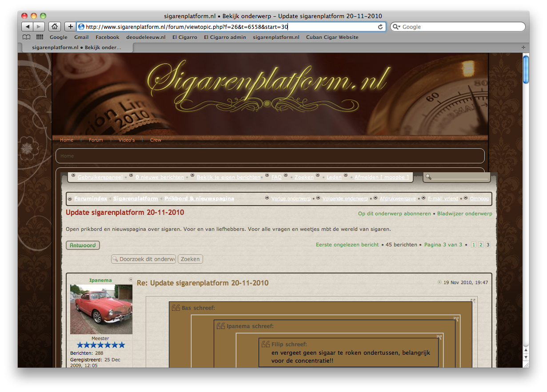Viewport: 547px width, 392px height.
Task: Click 'Op dit onderwerp abonneren'
Action: pyautogui.click(x=395, y=214)
